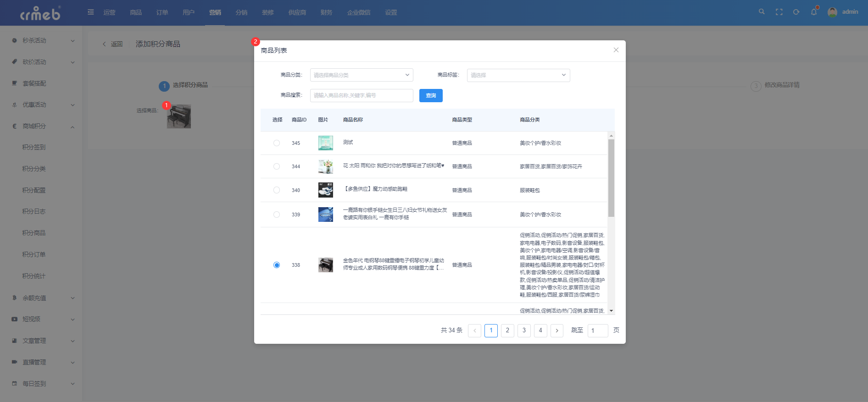Image resolution: width=868 pixels, height=402 pixels.
Task: Click the product list vertical scrollbar
Action: [611, 178]
